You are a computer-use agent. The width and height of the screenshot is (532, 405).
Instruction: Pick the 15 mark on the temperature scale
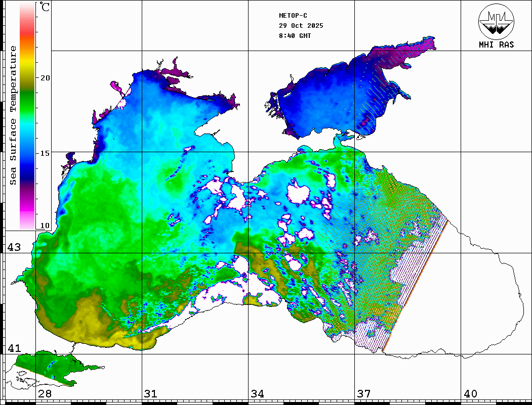[x=45, y=153]
